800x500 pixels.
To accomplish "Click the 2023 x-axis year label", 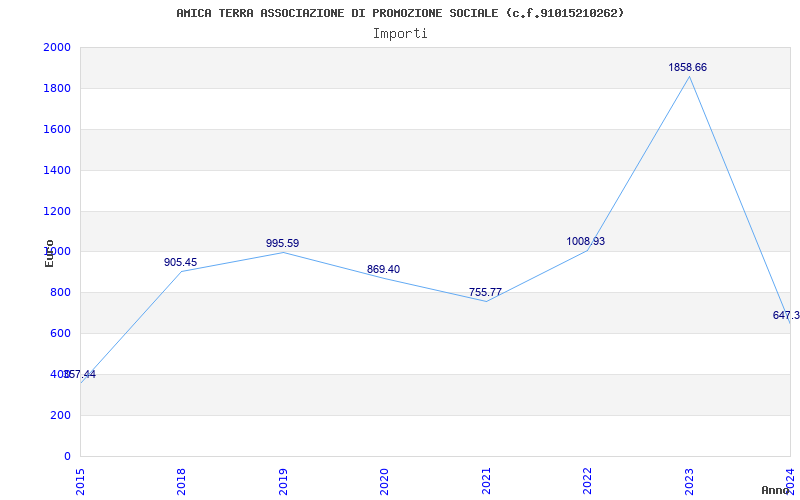I will pos(689,480).
